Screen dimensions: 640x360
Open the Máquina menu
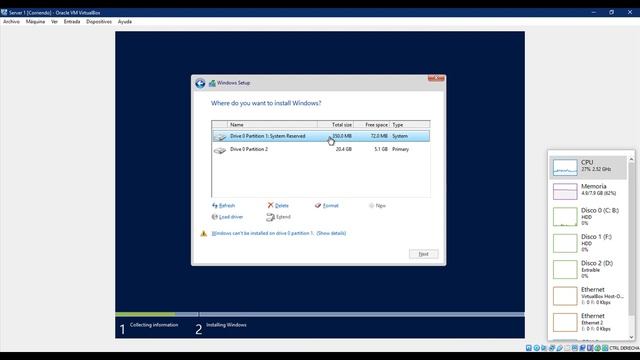point(36,22)
